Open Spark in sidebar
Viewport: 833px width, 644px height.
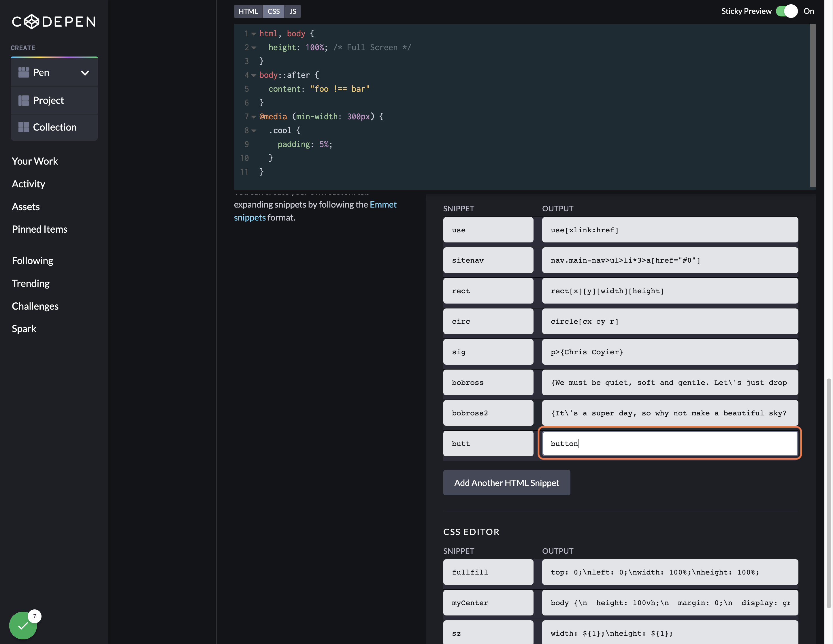[24, 329]
